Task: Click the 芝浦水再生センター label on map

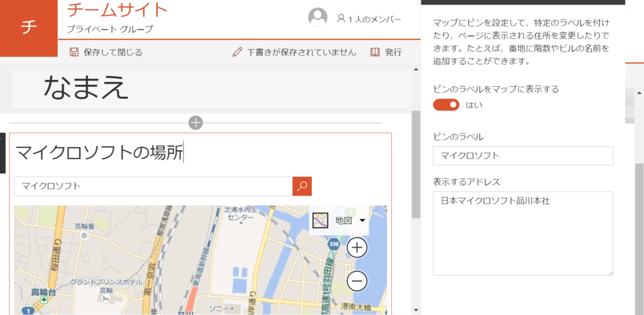Action: (x=241, y=213)
